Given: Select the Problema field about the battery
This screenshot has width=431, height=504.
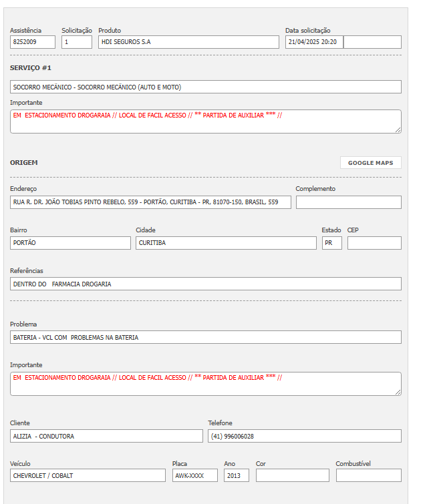Looking at the screenshot, I should click(x=206, y=337).
